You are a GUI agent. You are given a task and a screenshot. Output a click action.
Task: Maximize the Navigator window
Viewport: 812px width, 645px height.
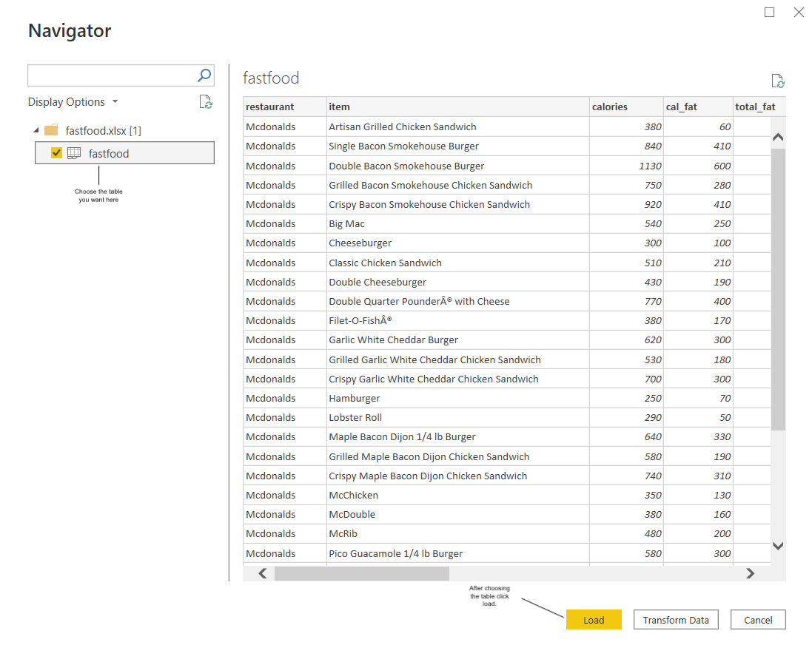pyautogui.click(x=770, y=12)
